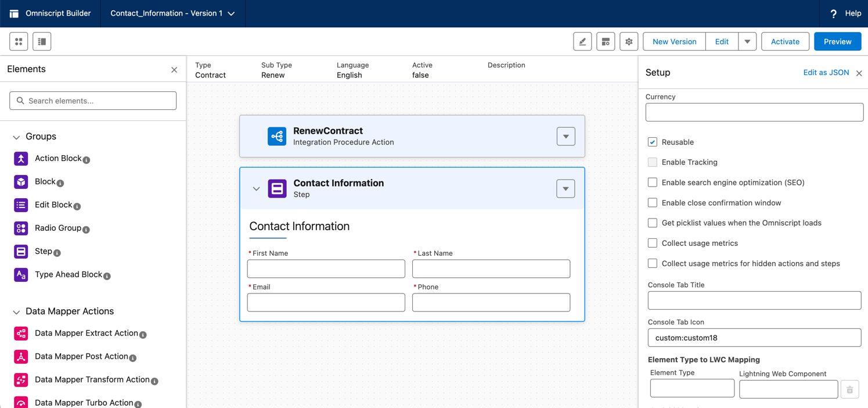Click the layout icon beside the gear

606,42
